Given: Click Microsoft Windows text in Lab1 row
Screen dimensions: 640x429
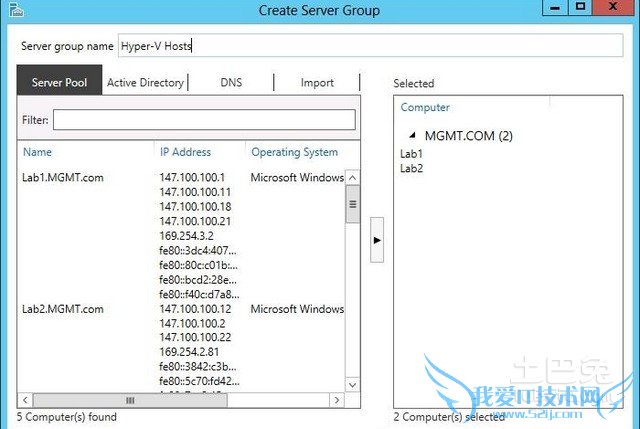Looking at the screenshot, I should pos(297,178).
